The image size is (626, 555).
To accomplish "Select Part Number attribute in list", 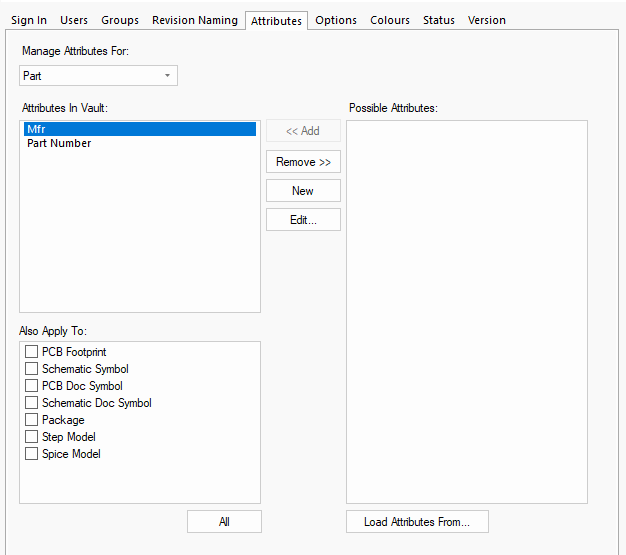I will tap(59, 144).
